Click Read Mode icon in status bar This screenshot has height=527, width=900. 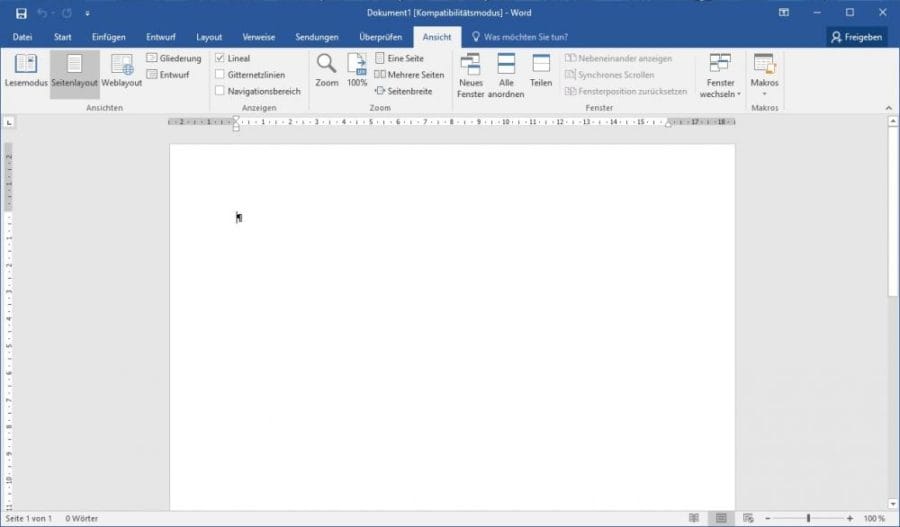pyautogui.click(x=694, y=518)
